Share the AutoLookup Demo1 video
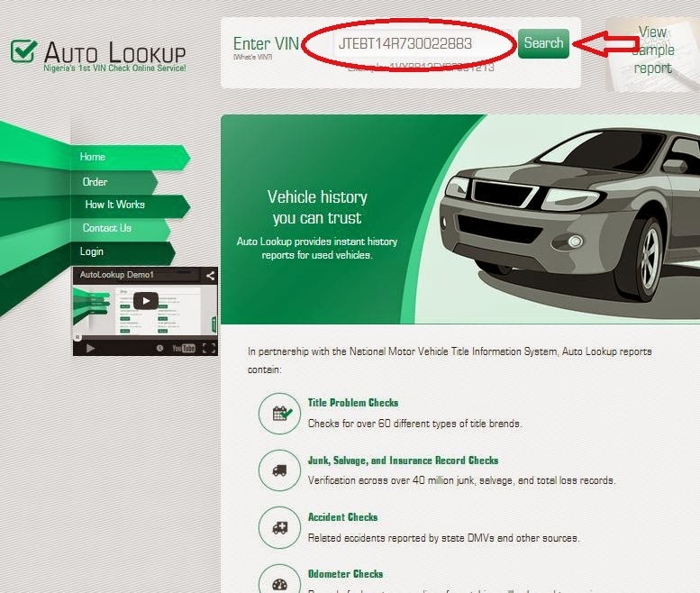The width and height of the screenshot is (700, 593). tap(210, 276)
